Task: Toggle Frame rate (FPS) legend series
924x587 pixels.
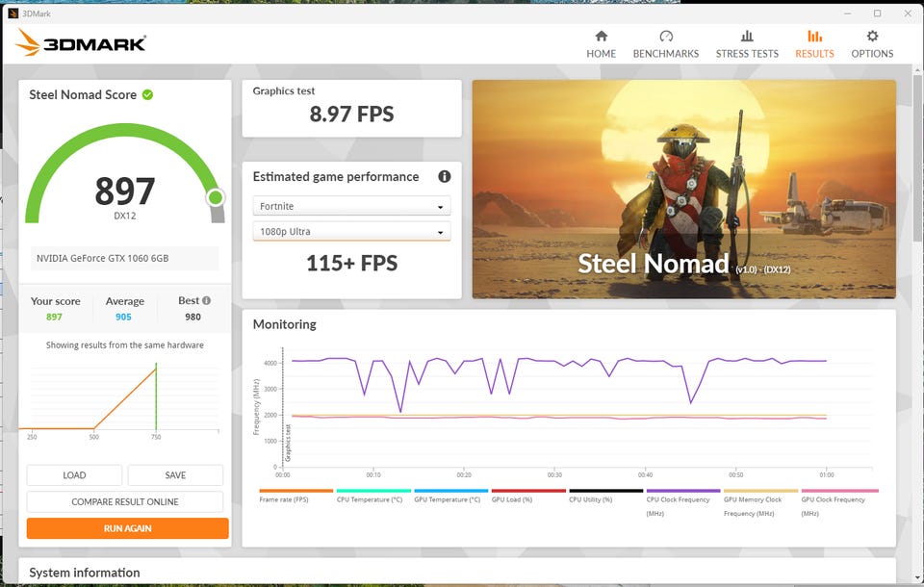Action: 295,495
